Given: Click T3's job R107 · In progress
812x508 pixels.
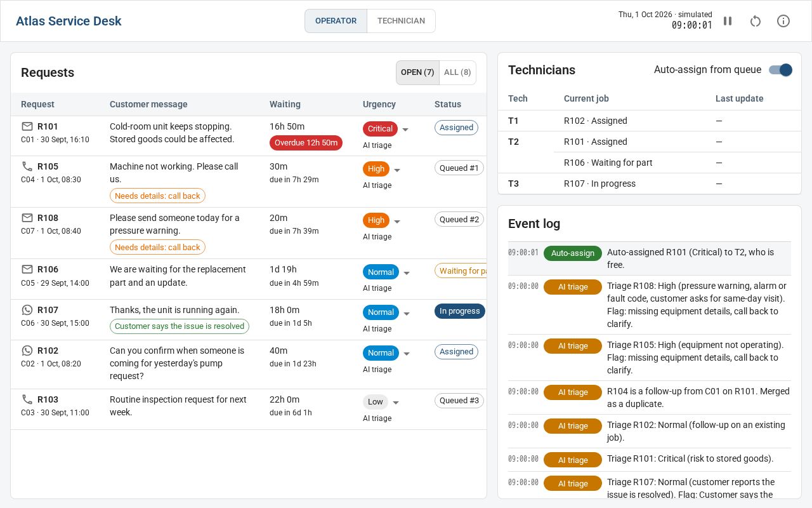Looking at the screenshot, I should tap(599, 184).
